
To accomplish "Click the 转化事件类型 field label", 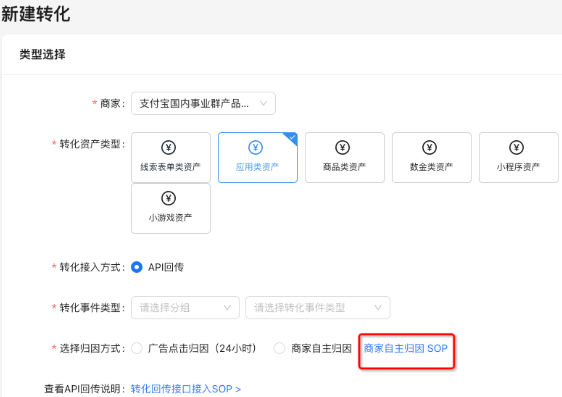I will (90, 308).
